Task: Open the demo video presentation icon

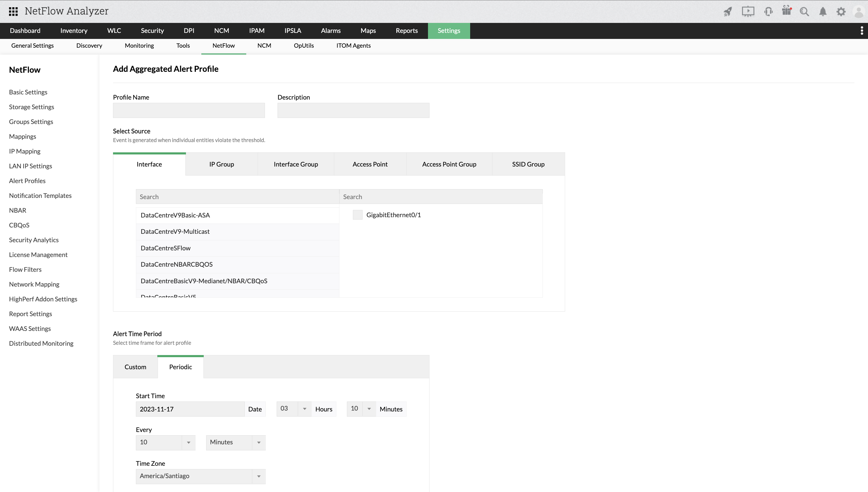Action: (x=748, y=11)
